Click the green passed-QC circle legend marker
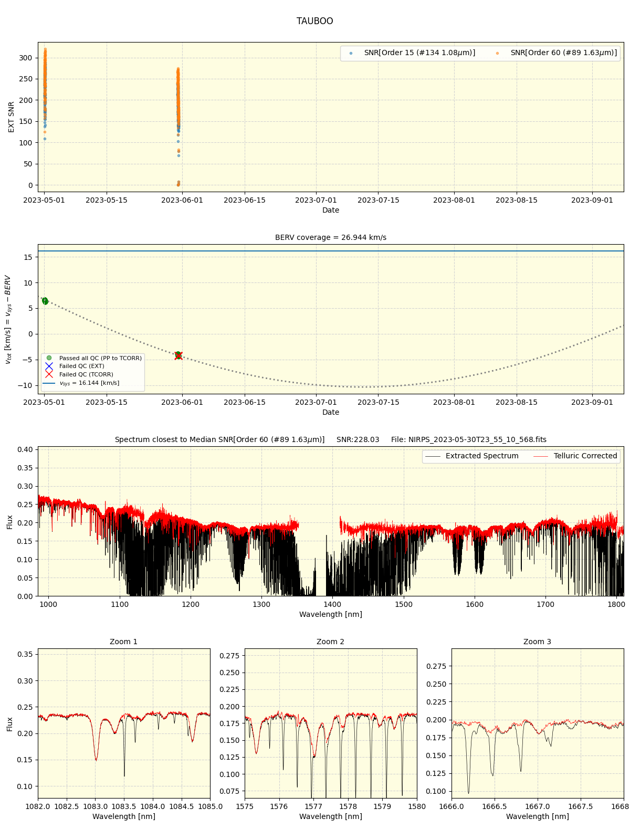 (49, 358)
